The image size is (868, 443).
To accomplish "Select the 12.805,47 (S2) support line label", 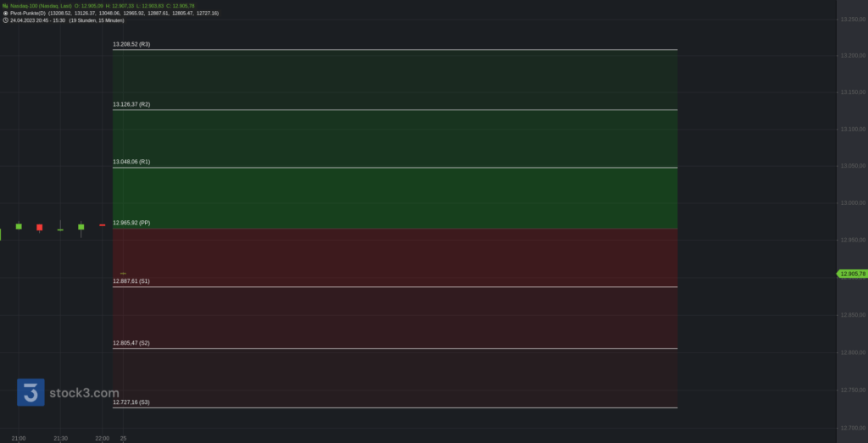I will tap(131, 343).
